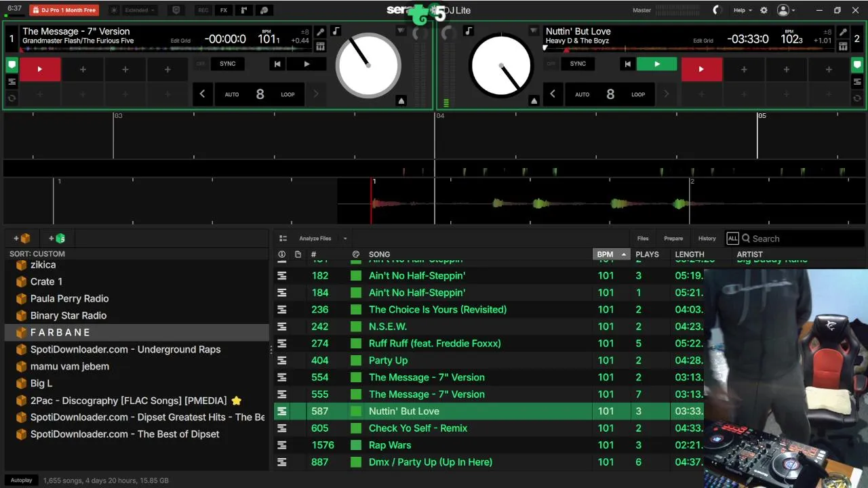868x488 pixels.
Task: Click Analyze Files button
Action: 315,239
